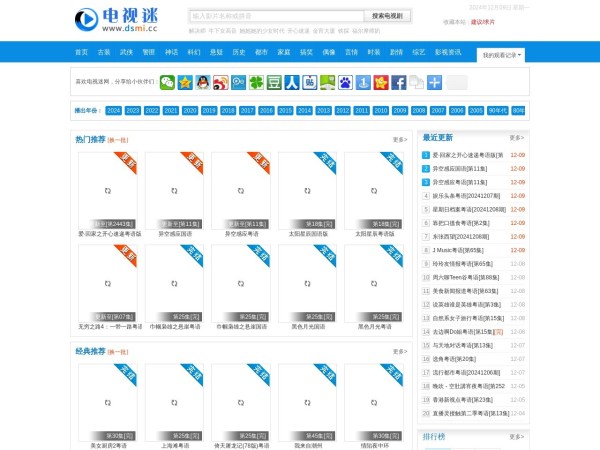The image size is (600, 450).
Task: Open the 我的观看记录 dropdown
Action: point(500,55)
